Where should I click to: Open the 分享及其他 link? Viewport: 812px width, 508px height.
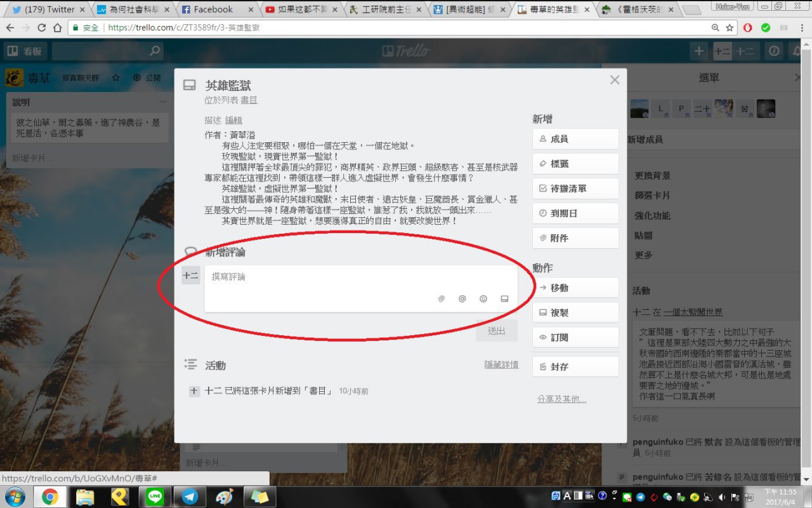561,399
